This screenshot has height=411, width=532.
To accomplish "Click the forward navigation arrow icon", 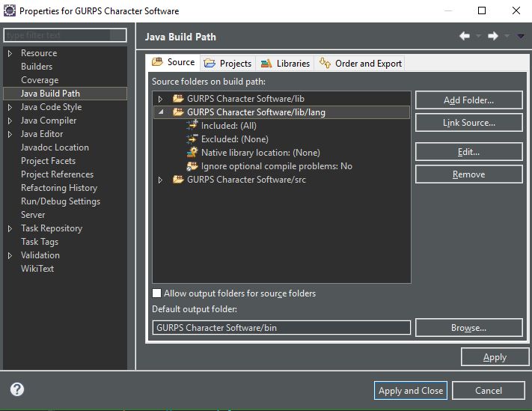I will [493, 36].
